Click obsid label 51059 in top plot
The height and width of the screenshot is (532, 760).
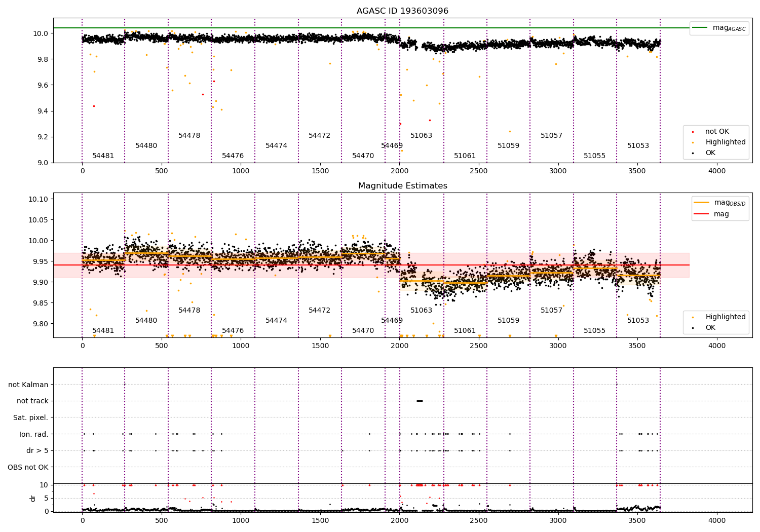[x=509, y=146]
